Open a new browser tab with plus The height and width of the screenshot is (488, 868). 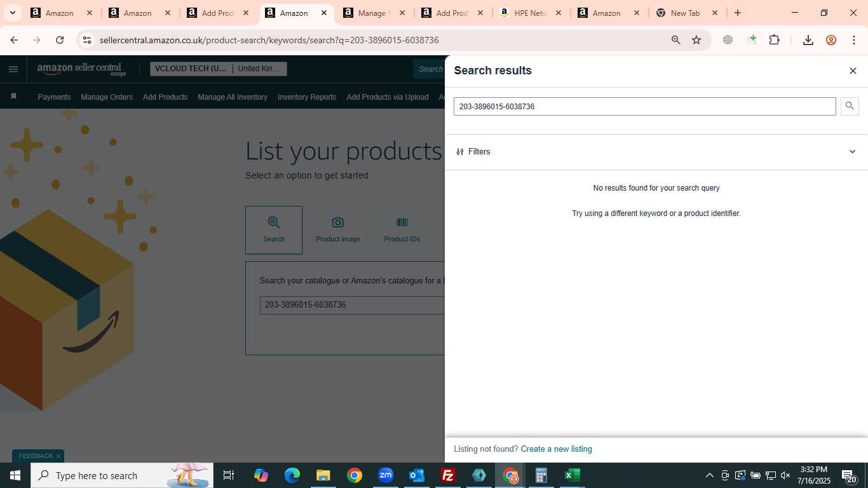pyautogui.click(x=737, y=13)
